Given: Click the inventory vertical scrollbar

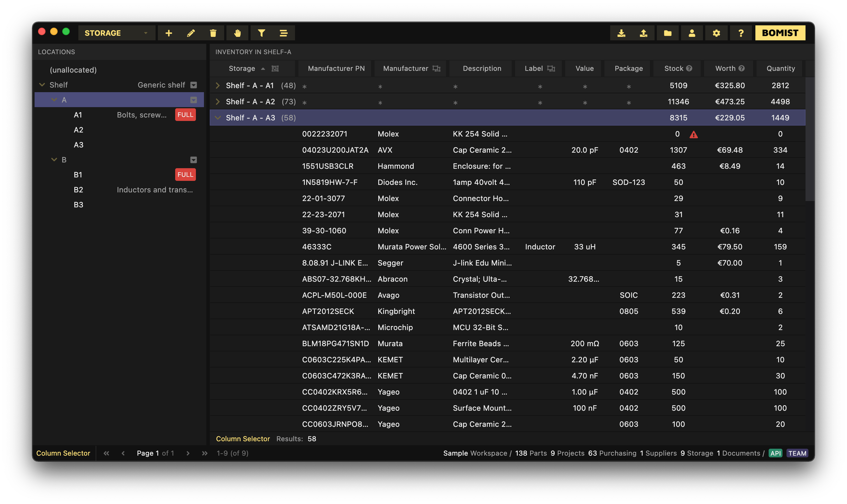Looking at the screenshot, I should click(x=810, y=139).
